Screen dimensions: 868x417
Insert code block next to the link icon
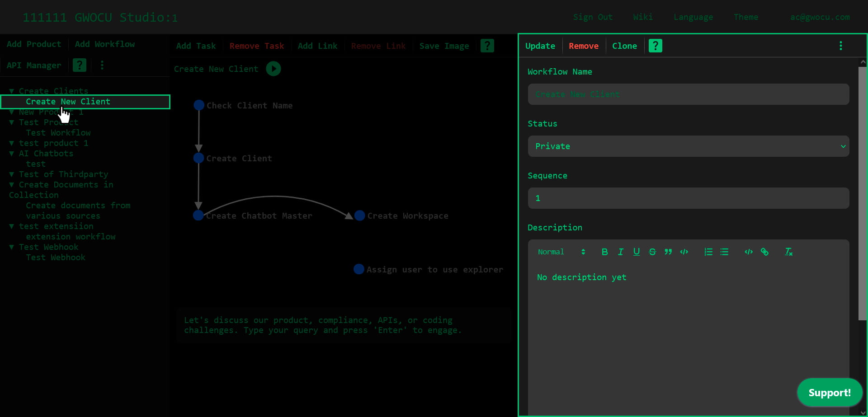tap(749, 252)
